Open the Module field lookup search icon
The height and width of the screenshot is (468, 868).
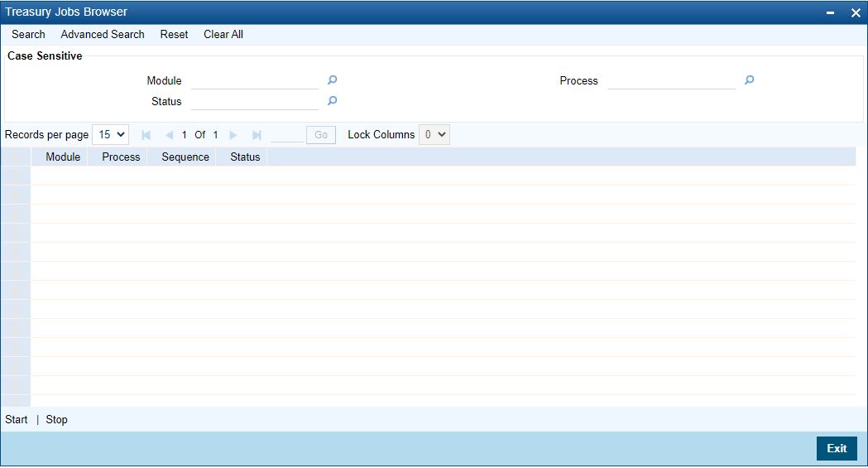pyautogui.click(x=332, y=80)
